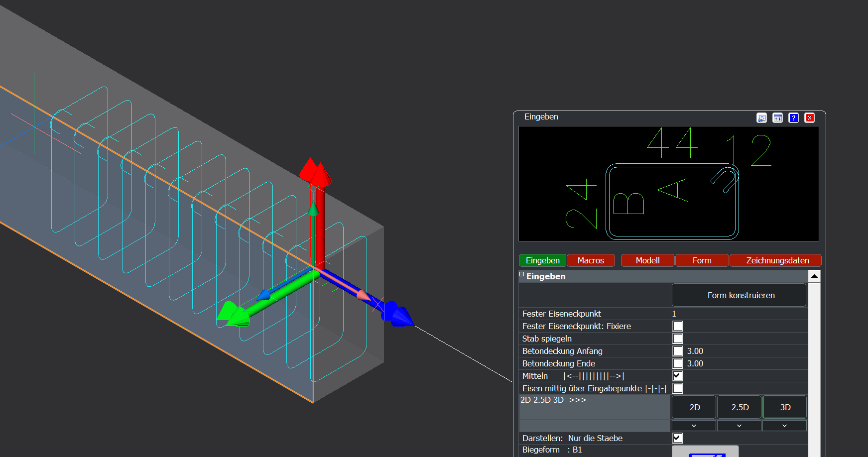Click the Biegeform B1 shape thumbnail
This screenshot has height=457, width=868.
click(705, 452)
